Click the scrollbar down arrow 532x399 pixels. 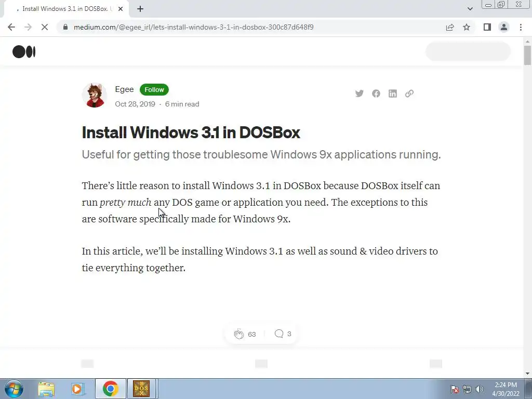point(527,374)
